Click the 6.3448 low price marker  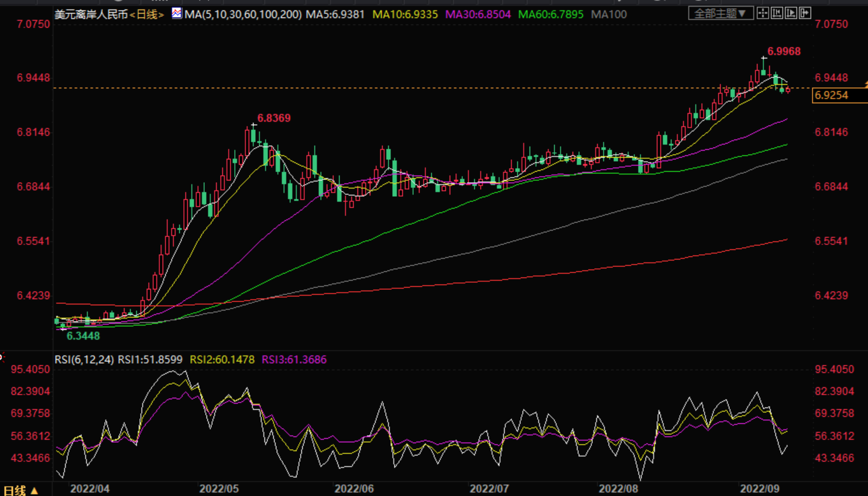(x=83, y=336)
